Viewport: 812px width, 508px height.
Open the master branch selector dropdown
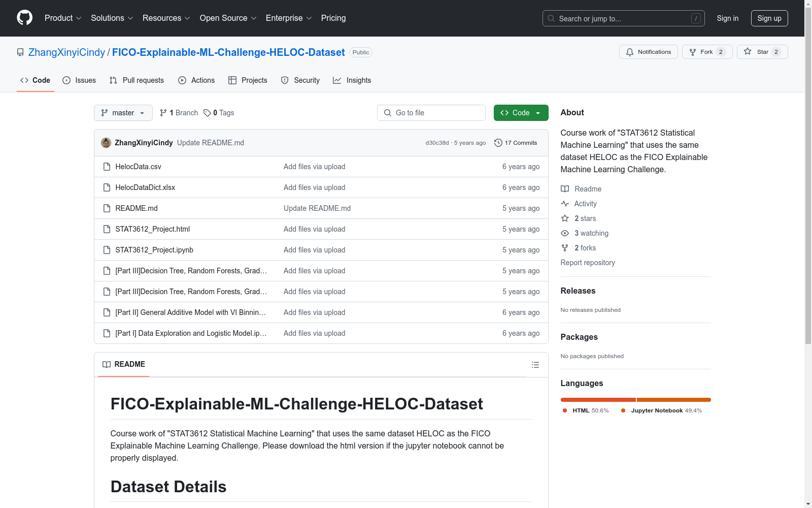(x=123, y=113)
